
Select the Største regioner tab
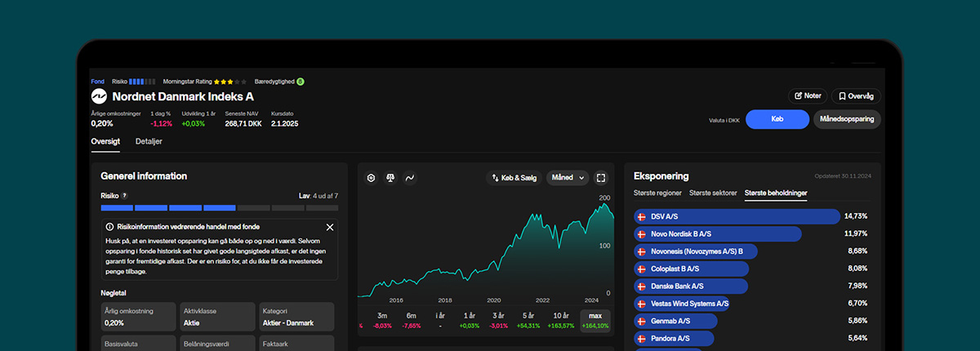click(x=658, y=193)
